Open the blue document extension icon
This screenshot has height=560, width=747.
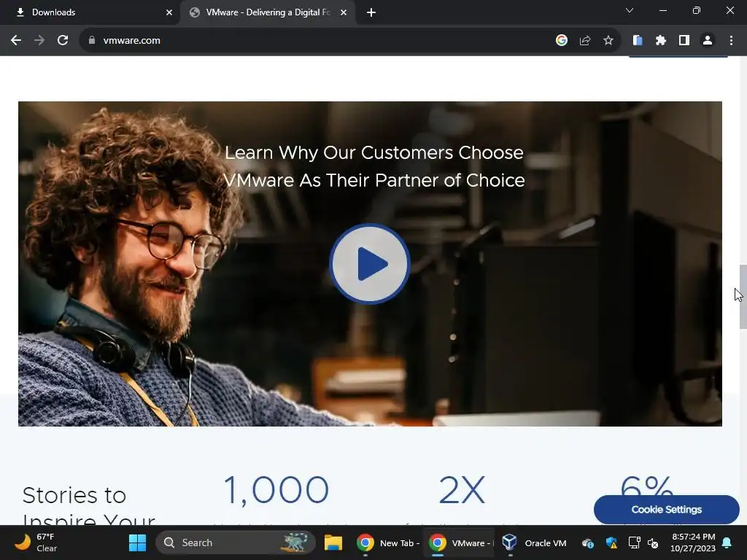(x=638, y=41)
